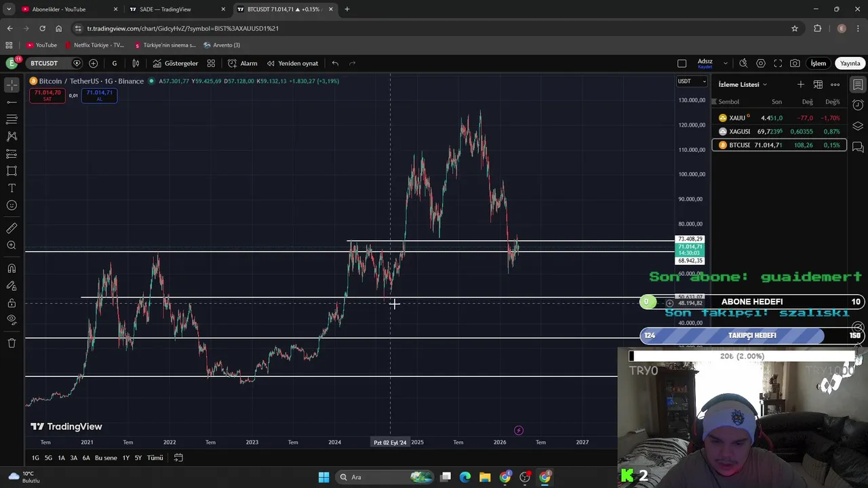The width and height of the screenshot is (868, 488).
Task: Enter fullscreen chart mode
Action: 778,63
